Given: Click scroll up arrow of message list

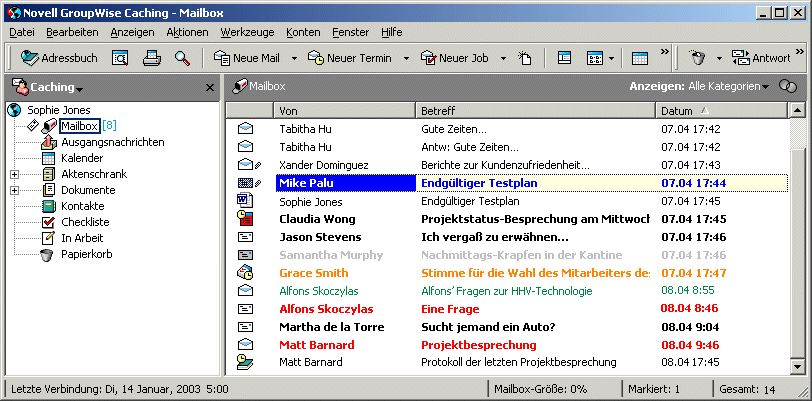Looking at the screenshot, I should (x=796, y=110).
